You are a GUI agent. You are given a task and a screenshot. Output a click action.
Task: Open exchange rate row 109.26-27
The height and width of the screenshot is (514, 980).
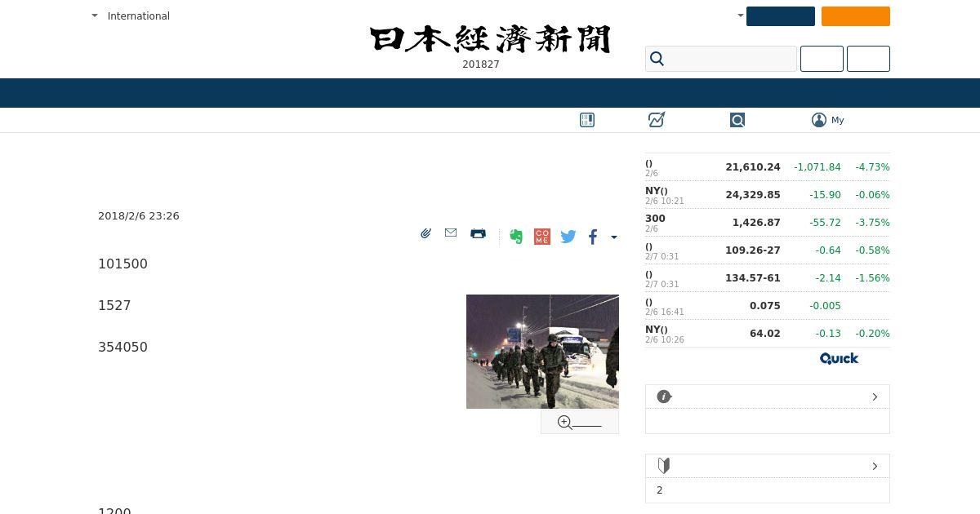768,250
